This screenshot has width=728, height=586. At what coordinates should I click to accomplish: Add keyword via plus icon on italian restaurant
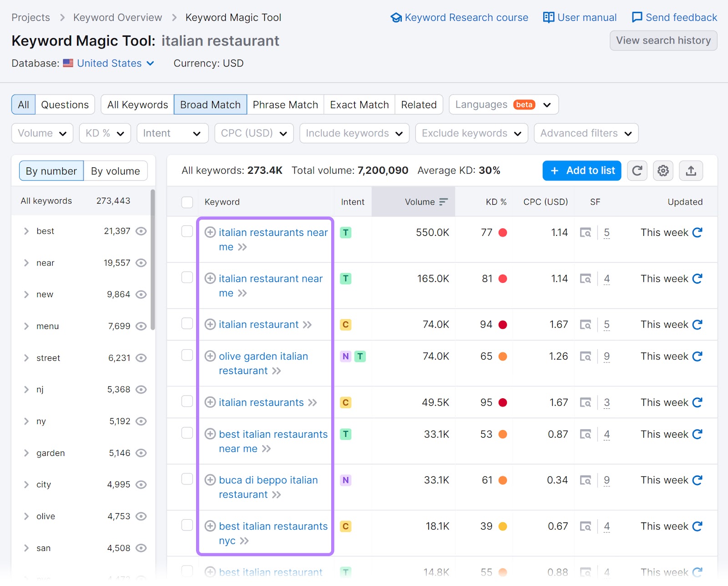click(x=210, y=324)
